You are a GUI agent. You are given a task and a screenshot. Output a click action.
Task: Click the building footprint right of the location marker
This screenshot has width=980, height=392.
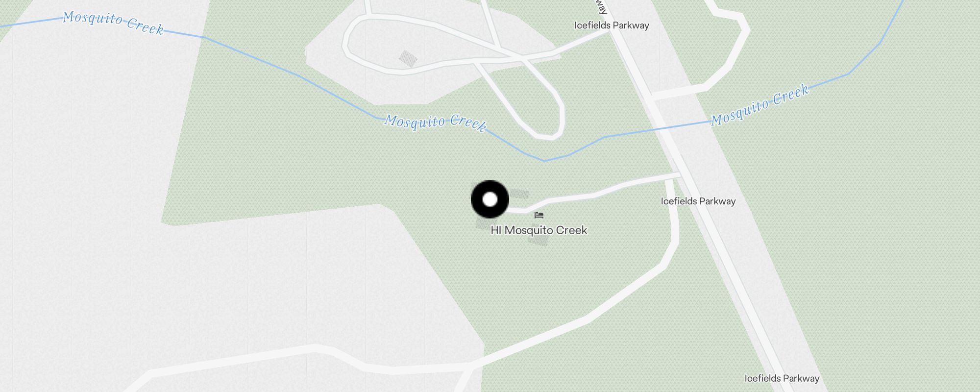[519, 194]
